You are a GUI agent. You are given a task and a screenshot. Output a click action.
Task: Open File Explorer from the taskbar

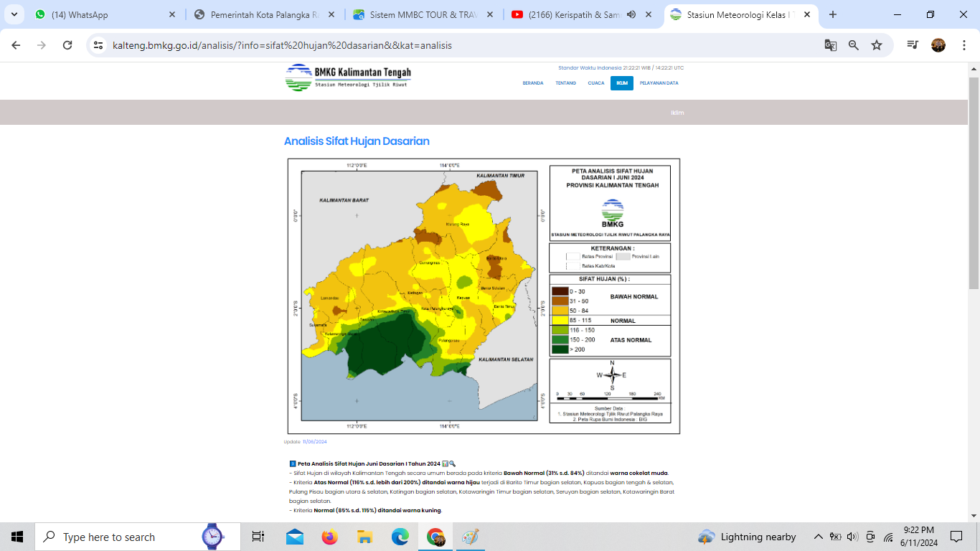364,537
